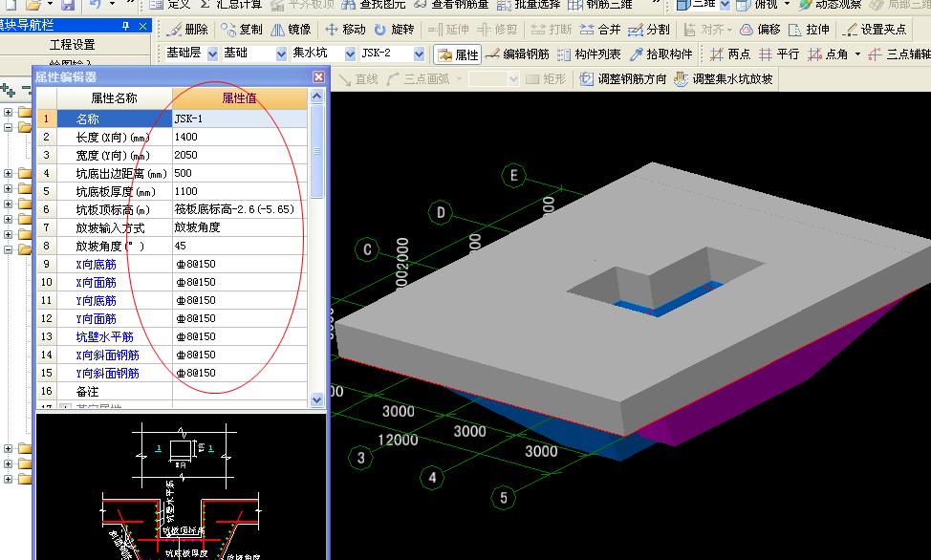Click the 直线 line draw tool
The height and width of the screenshot is (560, 931).
pos(358,79)
